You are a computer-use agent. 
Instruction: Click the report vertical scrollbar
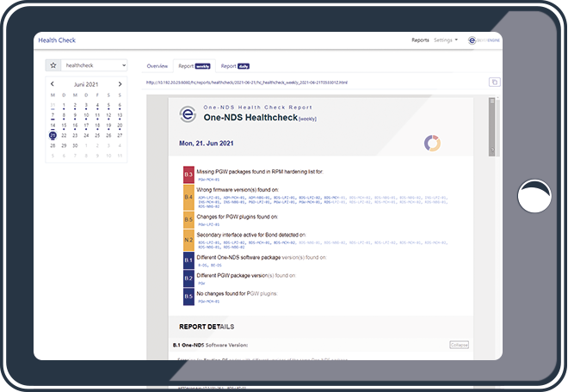pos(491,126)
